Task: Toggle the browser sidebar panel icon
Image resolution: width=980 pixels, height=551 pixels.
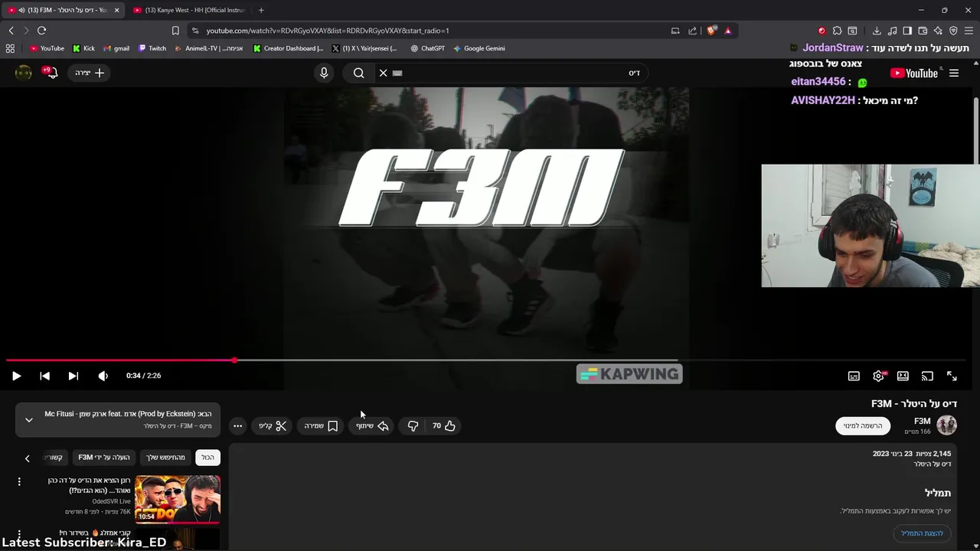Action: 907,31
